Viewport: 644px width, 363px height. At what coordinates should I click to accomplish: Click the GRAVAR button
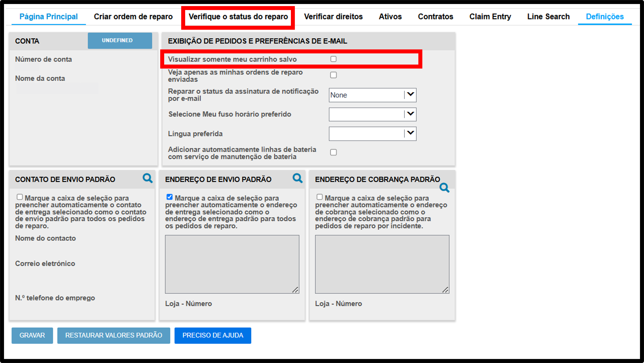(x=32, y=336)
